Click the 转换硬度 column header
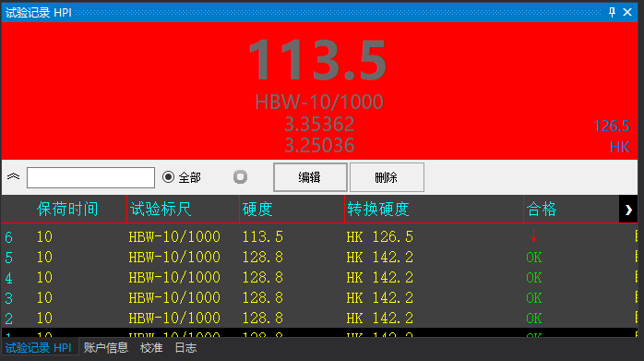Image resolution: width=644 pixels, height=361 pixels. (x=378, y=210)
